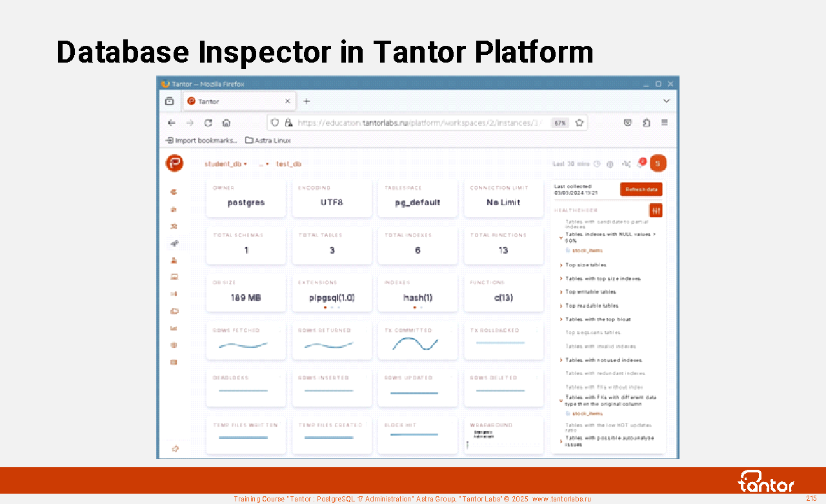The image size is (826, 504).
Task: Click the user avatar labeled S
Action: click(658, 164)
